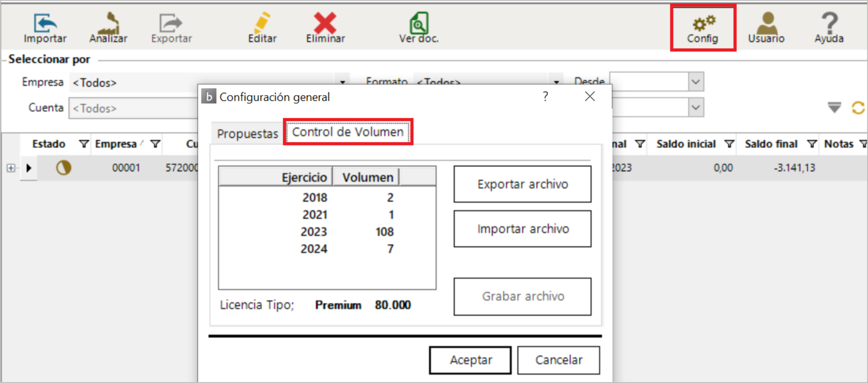The width and height of the screenshot is (868, 383).
Task: Click the Saldo final value -3.141,13
Action: [794, 168]
